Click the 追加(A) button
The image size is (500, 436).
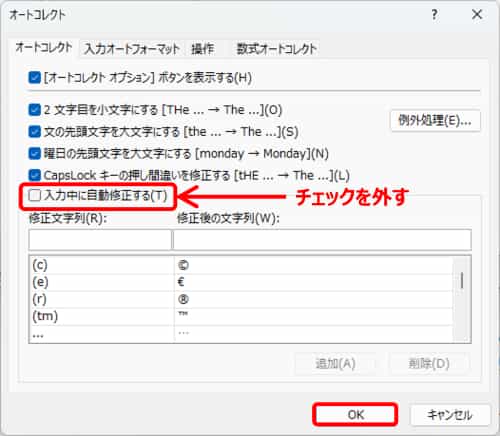tap(335, 363)
